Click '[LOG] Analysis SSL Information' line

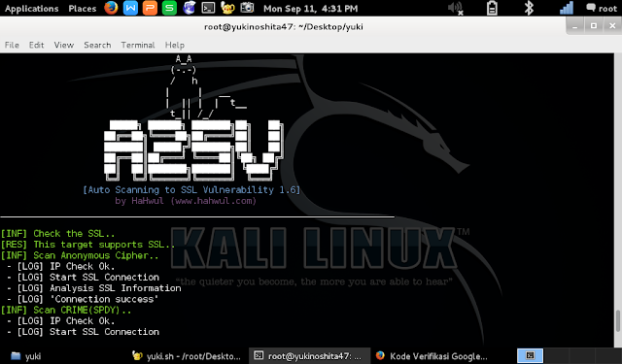pyautogui.click(x=99, y=288)
